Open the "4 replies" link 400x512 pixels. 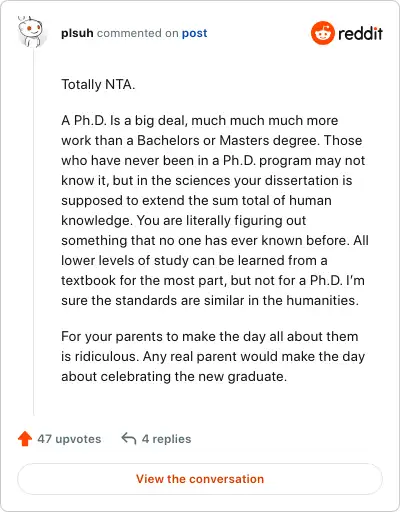[x=166, y=439]
